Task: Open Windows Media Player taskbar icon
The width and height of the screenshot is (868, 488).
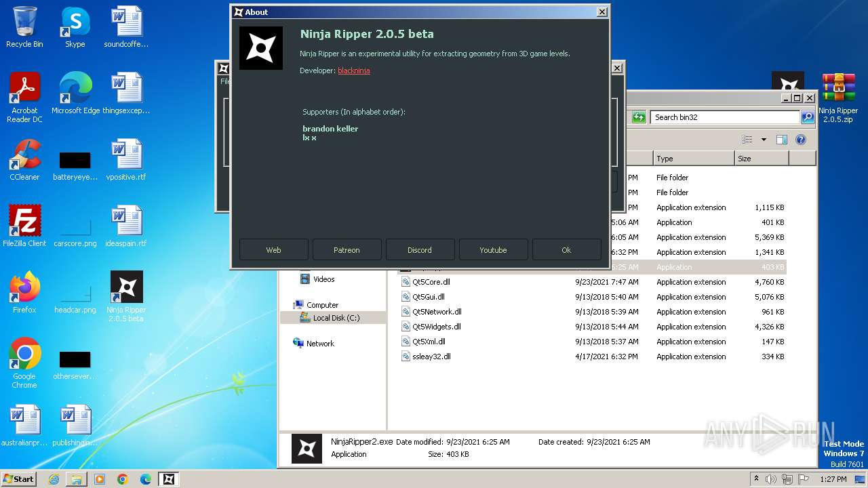Action: (100, 479)
